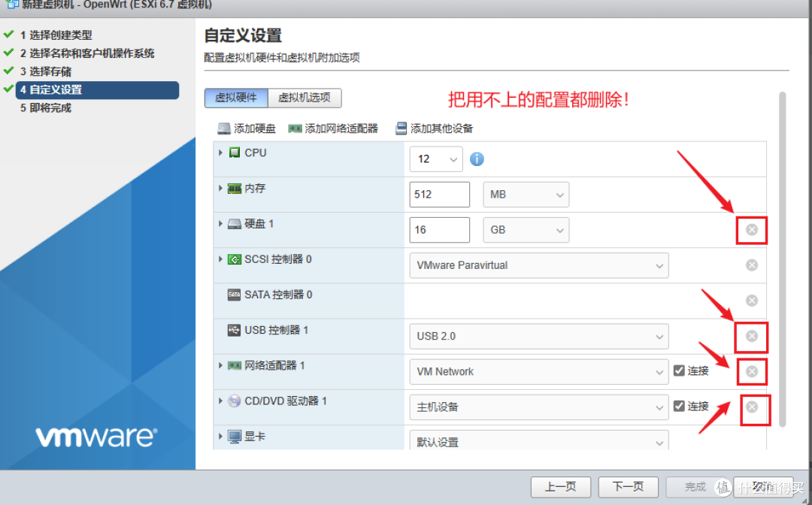Click 添加其他设备 toolbar item

click(434, 129)
